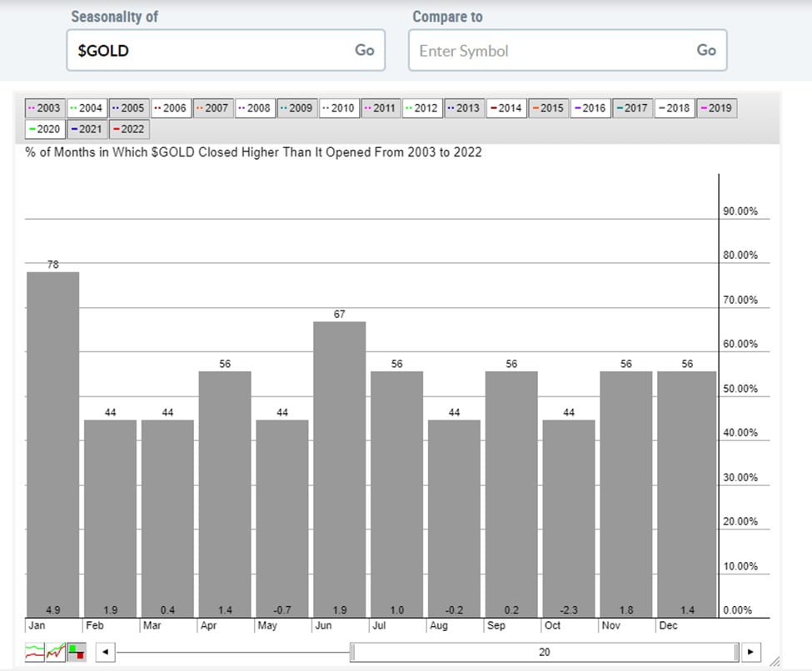Click the left handle of range slider

click(352, 652)
